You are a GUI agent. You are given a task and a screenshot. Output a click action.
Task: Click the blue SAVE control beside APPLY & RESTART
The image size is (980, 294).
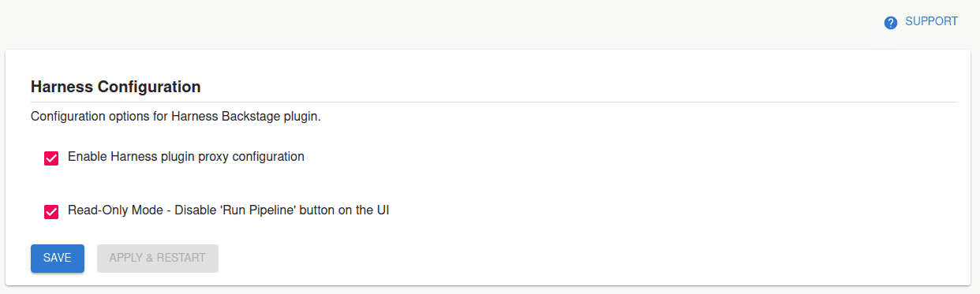coord(58,259)
